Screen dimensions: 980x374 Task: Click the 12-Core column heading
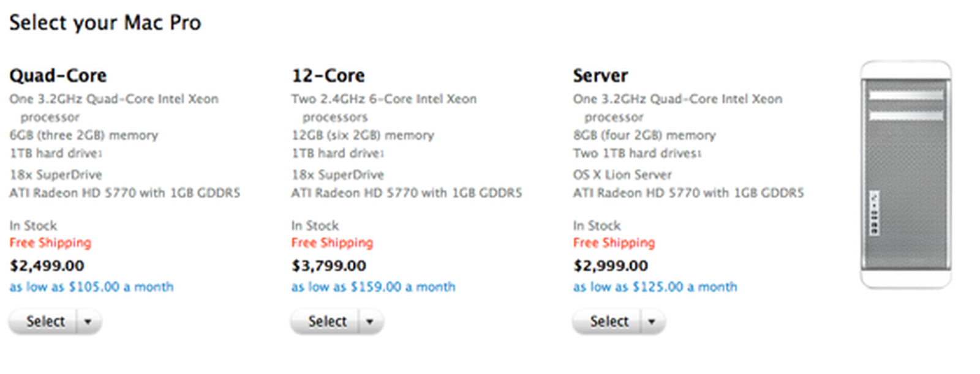[328, 75]
